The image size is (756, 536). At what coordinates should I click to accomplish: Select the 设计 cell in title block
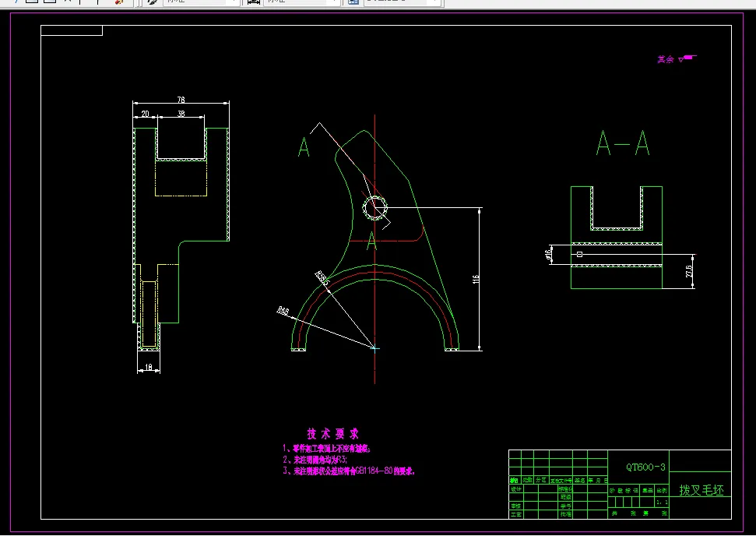point(516,488)
